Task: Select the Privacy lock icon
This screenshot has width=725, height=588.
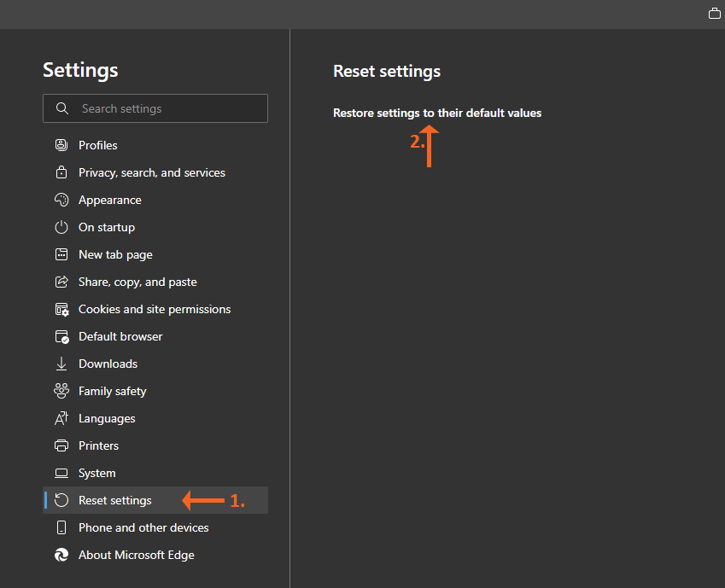Action: point(61,172)
